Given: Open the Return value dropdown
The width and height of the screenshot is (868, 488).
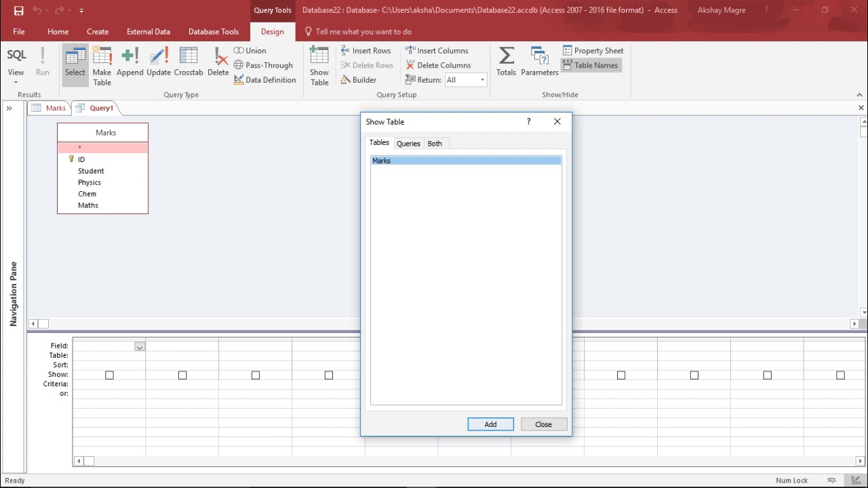Looking at the screenshot, I should pyautogui.click(x=482, y=80).
